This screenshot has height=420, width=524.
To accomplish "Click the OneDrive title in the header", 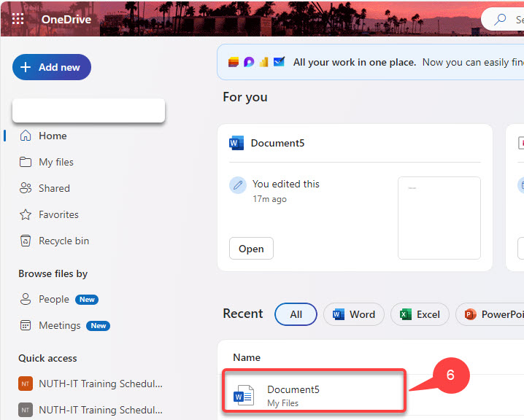I will click(x=66, y=20).
